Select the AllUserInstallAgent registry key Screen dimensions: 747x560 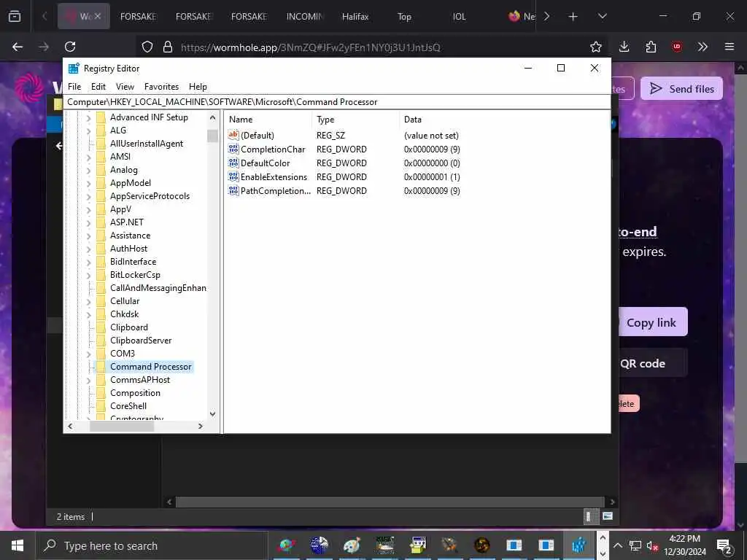click(x=147, y=144)
